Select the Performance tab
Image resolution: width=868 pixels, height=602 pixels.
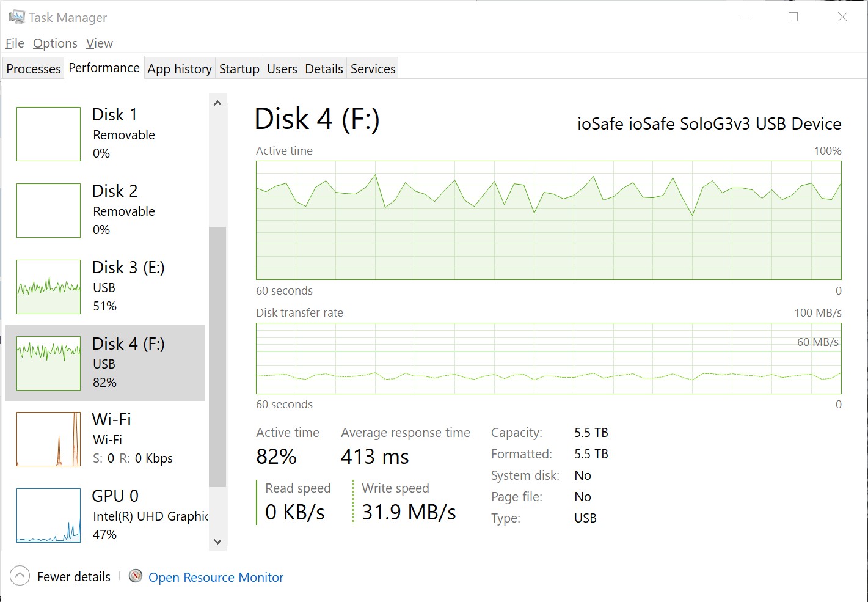[104, 68]
